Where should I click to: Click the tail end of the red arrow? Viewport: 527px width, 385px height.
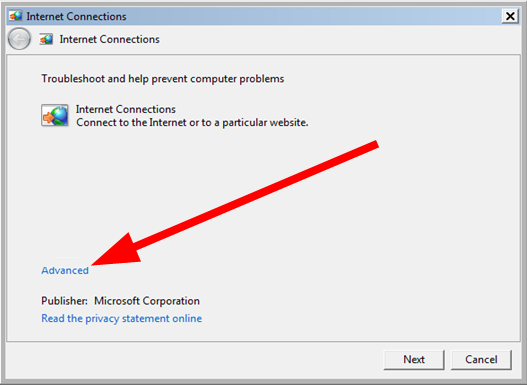pos(373,145)
